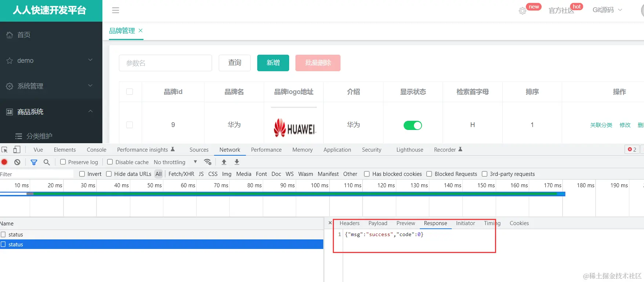Click the Huawei logo image
The width and height of the screenshot is (644, 282).
[x=295, y=127]
